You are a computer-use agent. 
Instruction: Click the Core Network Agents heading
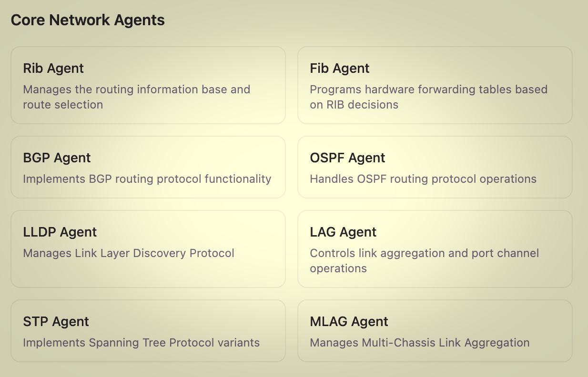88,20
